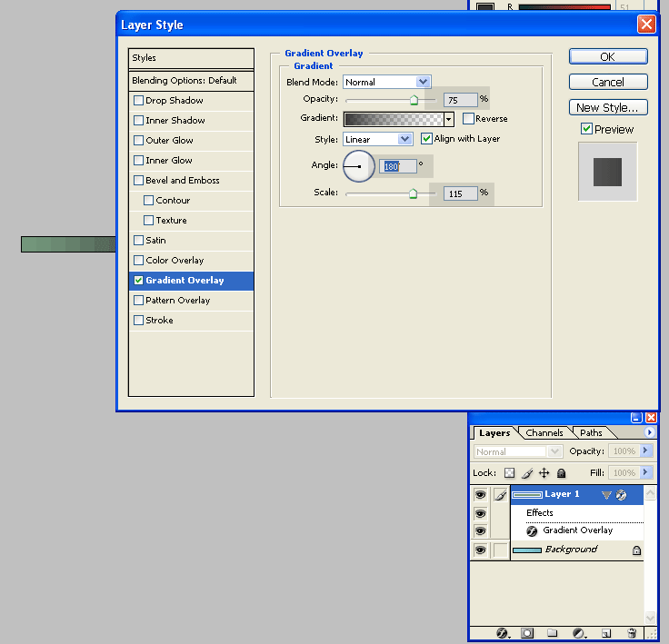The width and height of the screenshot is (669, 644).
Task: Click the Gradient Overlay effect icon
Action: click(x=532, y=531)
